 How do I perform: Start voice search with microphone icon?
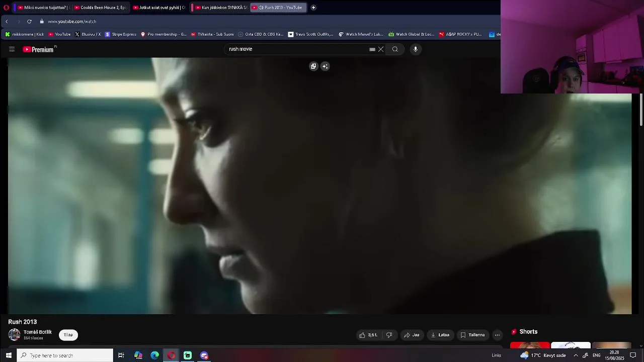click(x=416, y=49)
